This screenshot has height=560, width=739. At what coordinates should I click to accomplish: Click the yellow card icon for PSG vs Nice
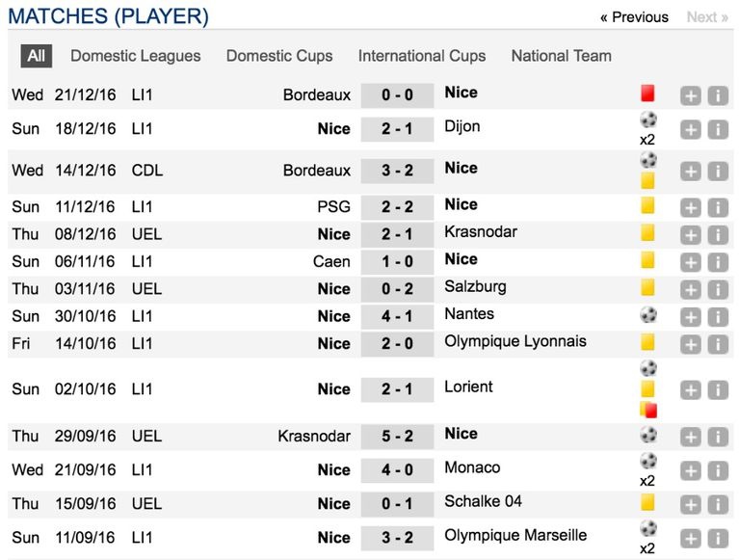pos(647,204)
